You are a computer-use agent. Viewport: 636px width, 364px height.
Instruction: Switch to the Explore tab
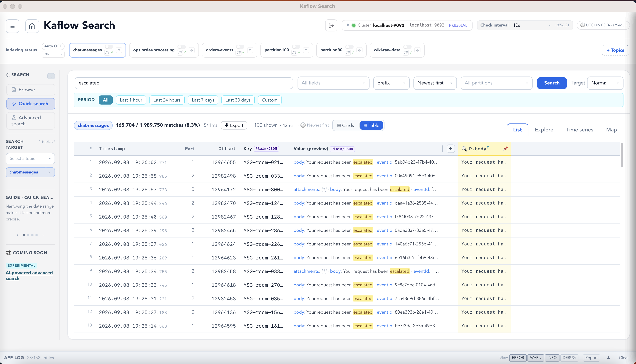click(544, 130)
